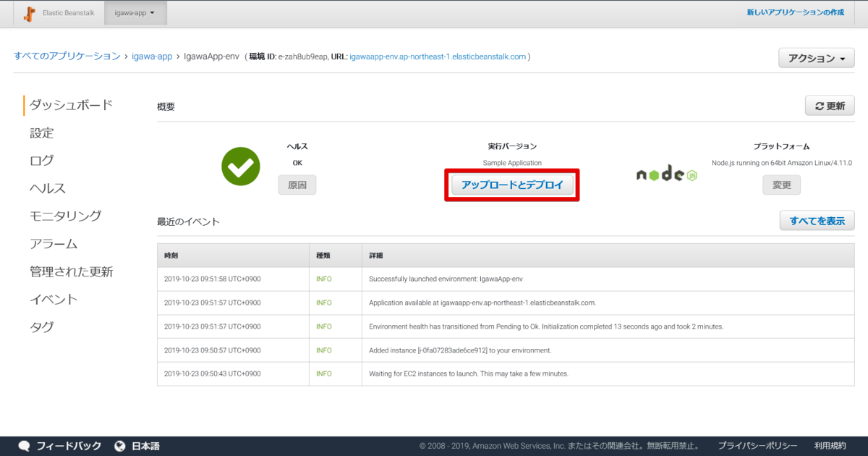This screenshot has height=456, width=868.
Task: Open タグ in sidebar
Action: 41,326
